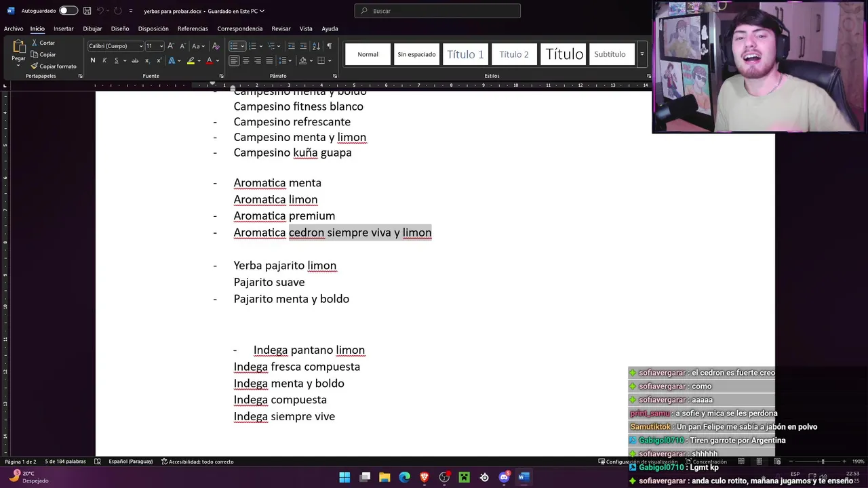Click the shading paint bucket icon
Viewport: 868px width, 488px height.
click(x=302, y=60)
